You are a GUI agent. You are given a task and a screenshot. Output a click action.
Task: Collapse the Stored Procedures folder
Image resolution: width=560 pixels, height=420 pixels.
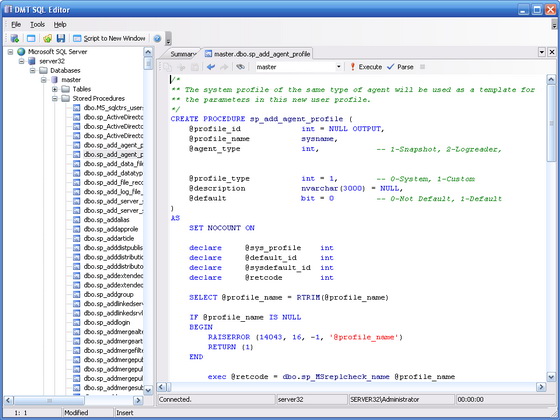click(55, 98)
